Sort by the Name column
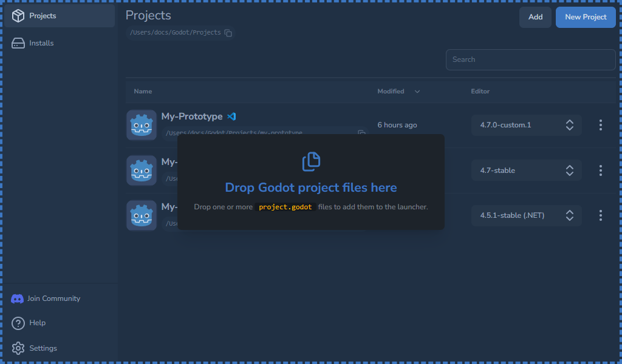Viewport: 622px width, 364px height. [x=143, y=92]
